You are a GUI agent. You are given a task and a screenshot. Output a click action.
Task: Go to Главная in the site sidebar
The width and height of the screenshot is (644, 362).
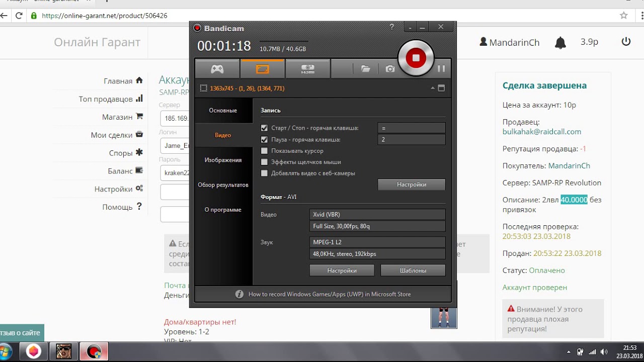[123, 81]
